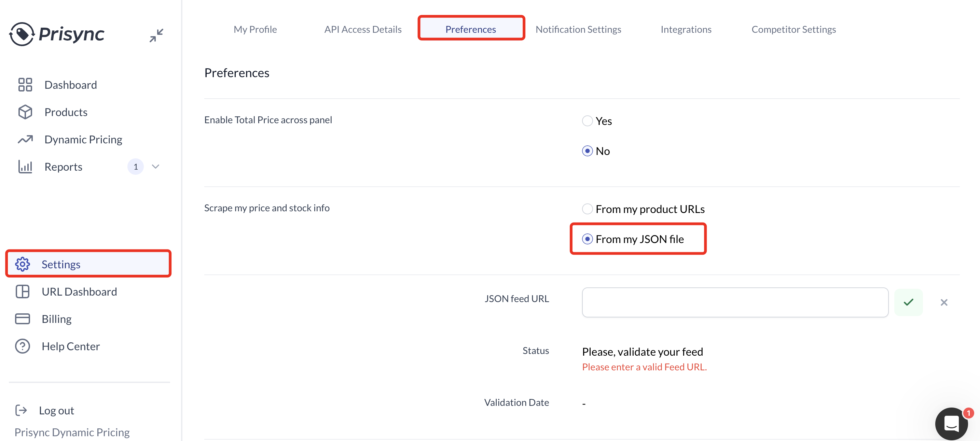The height and width of the screenshot is (441, 980).
Task: Go to Billing page
Action: (x=57, y=319)
